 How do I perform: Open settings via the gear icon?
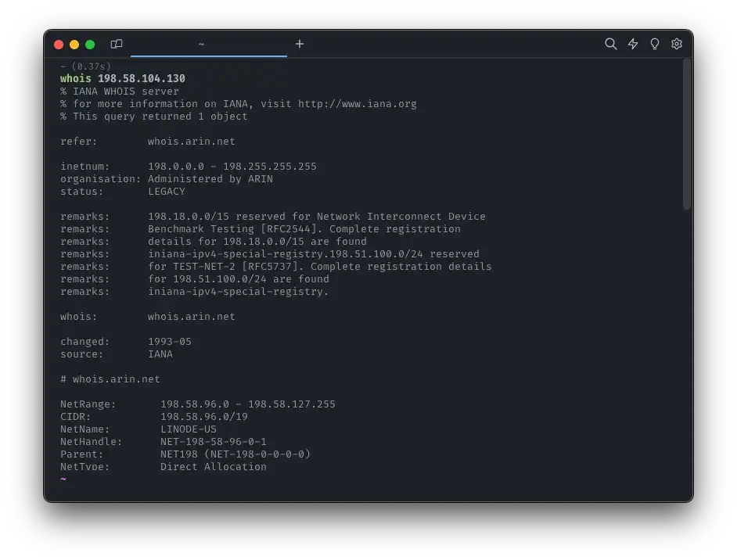point(677,44)
